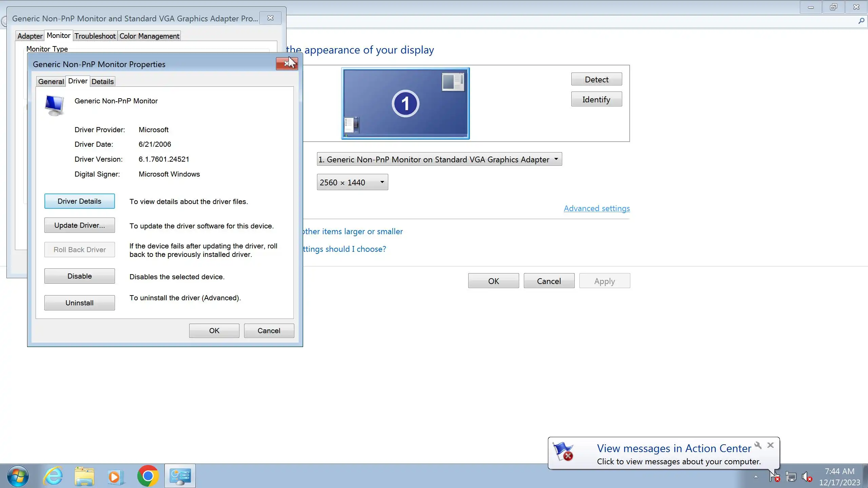Open Windows Explorer folder icon in taskbar
Screen dimensions: 868x488
84,476
